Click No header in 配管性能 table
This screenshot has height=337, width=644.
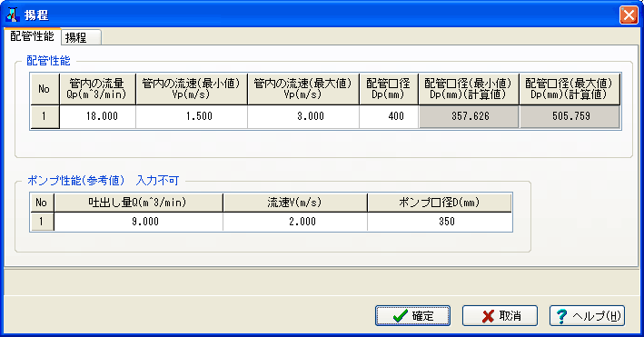[45, 89]
